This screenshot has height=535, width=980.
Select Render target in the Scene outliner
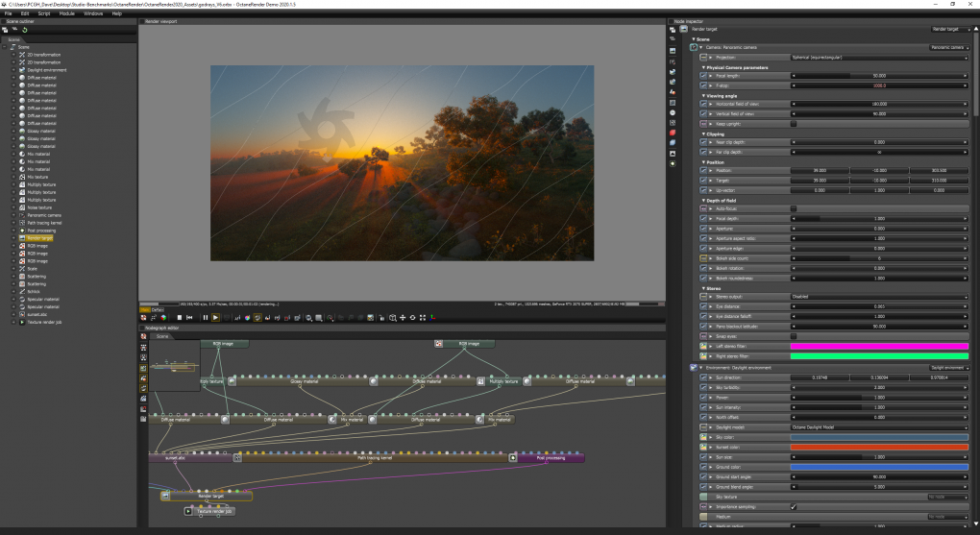click(39, 238)
